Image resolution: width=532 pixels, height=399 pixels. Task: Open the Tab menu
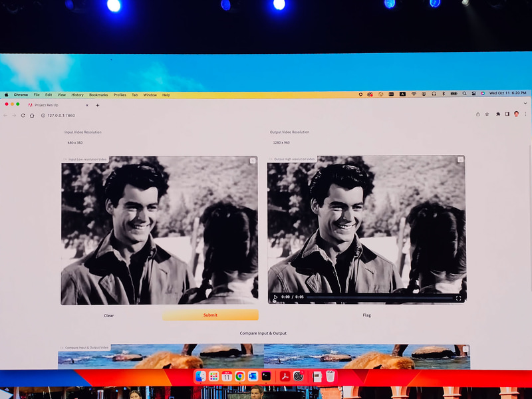(135, 95)
